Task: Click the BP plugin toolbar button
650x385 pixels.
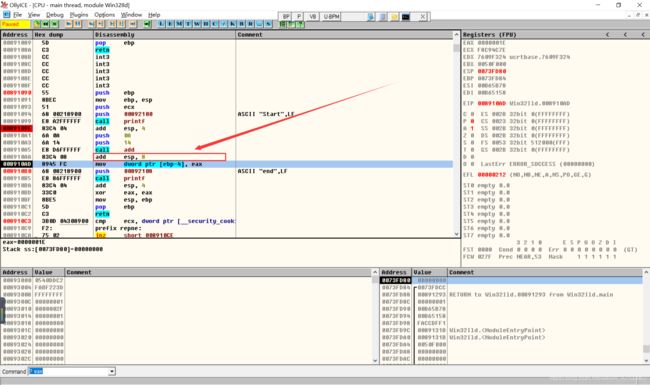Action: tap(286, 17)
